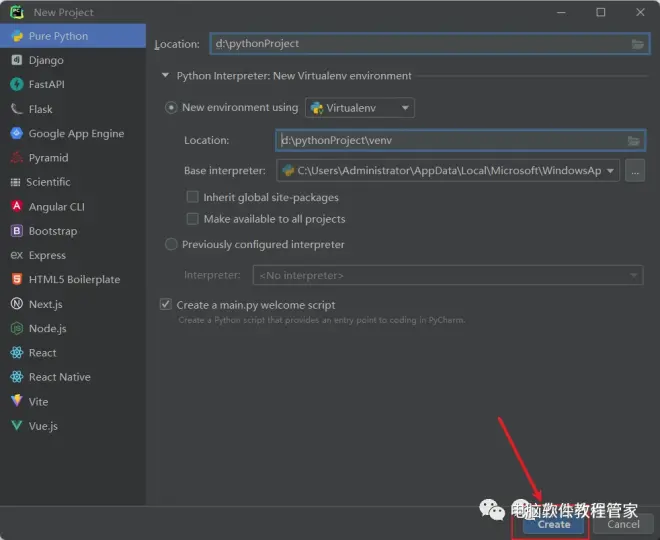The image size is (660, 540).
Task: Maximize the New Project window
Action: tap(601, 12)
